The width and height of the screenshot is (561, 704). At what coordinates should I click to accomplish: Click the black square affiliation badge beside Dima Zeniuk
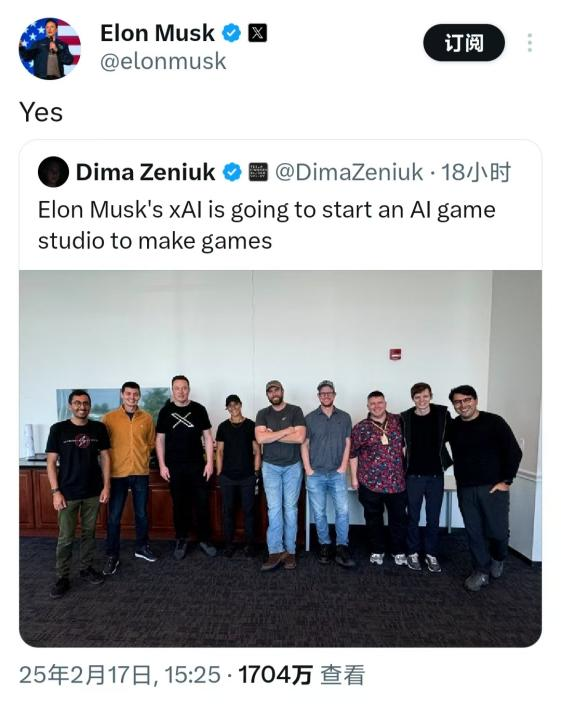(x=258, y=172)
